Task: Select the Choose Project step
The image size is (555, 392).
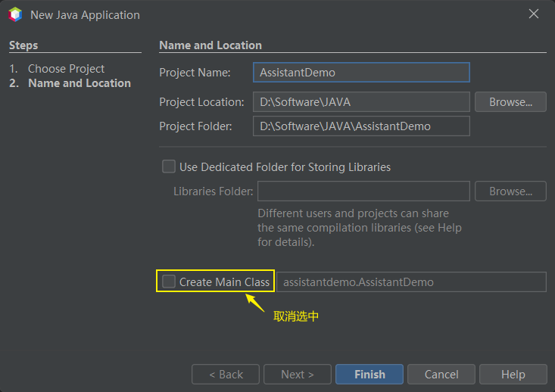Action: (x=66, y=69)
